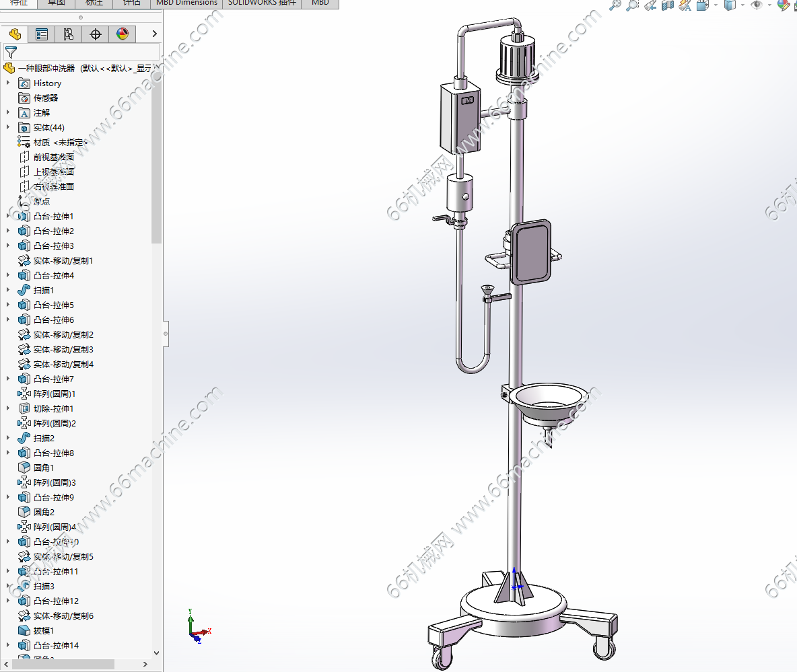Viewport: 797px width, 672px height.
Task: Select the 前视基准面 plane in tree
Action: click(x=53, y=157)
